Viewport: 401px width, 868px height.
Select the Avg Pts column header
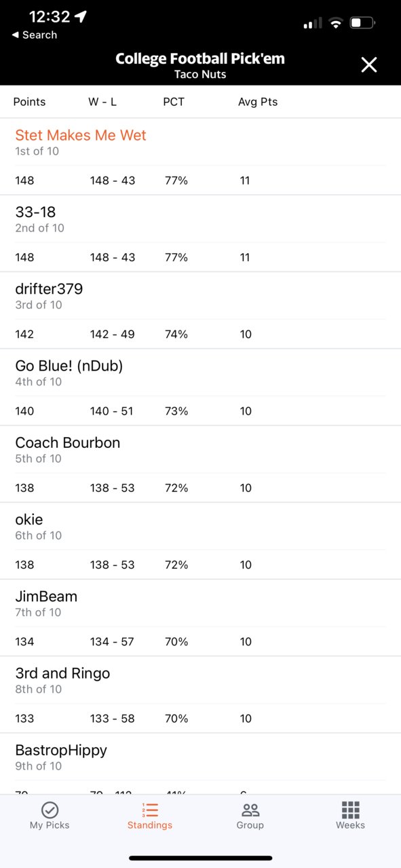click(258, 102)
